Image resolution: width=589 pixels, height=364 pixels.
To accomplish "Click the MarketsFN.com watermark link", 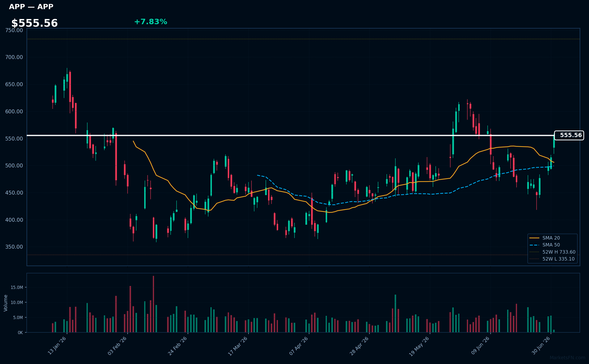I will pyautogui.click(x=567, y=358).
